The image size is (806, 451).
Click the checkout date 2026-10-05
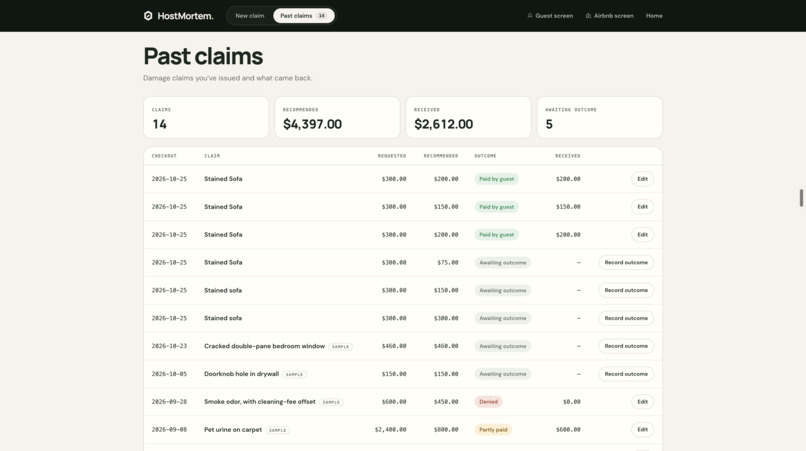point(169,374)
